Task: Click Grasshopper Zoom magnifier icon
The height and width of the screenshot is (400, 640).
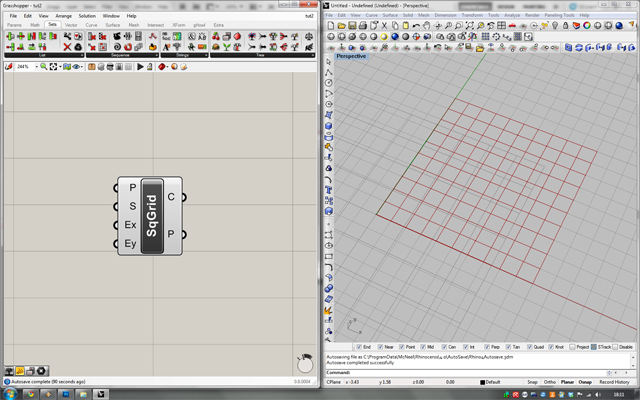Action: point(43,67)
